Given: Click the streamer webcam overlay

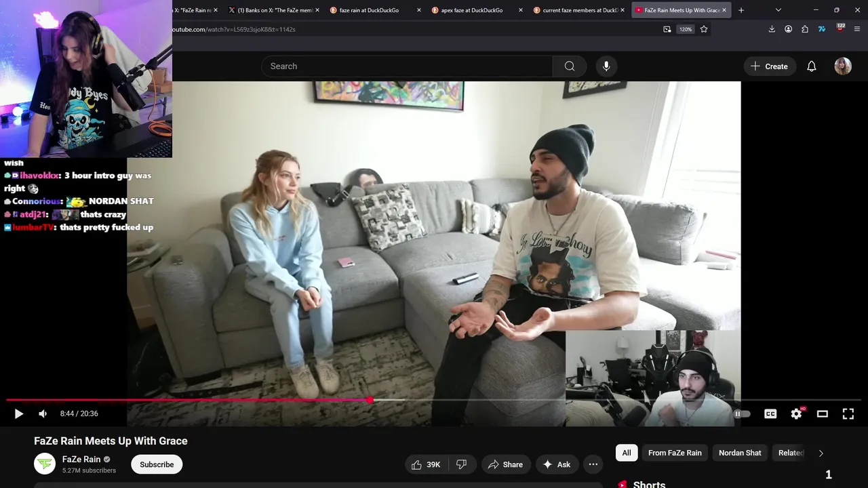Looking at the screenshot, I should point(86,79).
